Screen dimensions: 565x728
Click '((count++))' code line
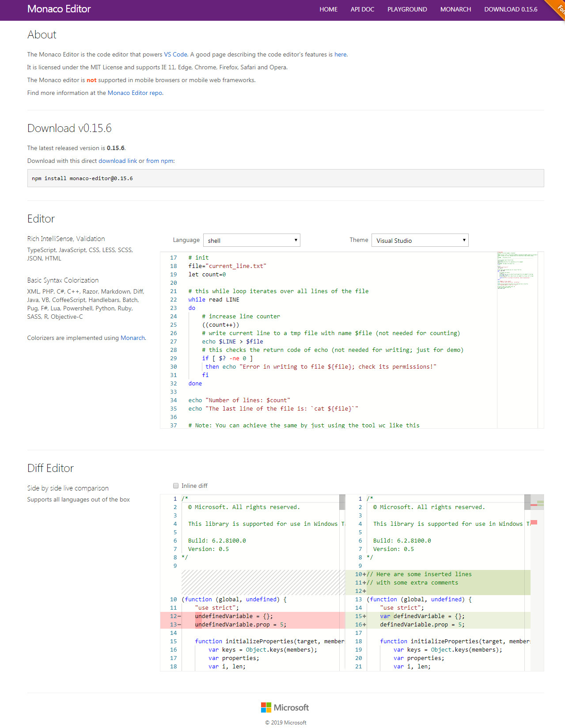pos(220,324)
